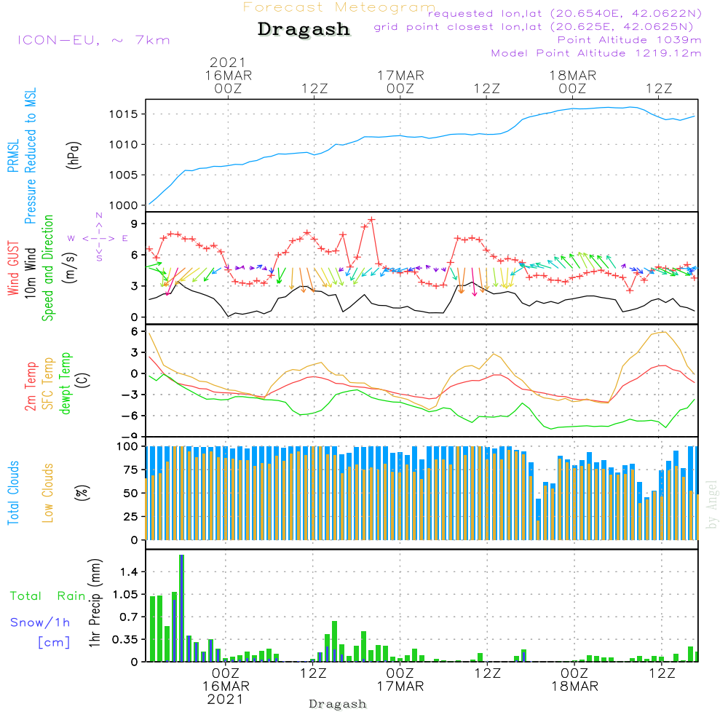Click the 'ICON-EU, ~ 7km' model label
728x728 pixels.
coord(94,40)
